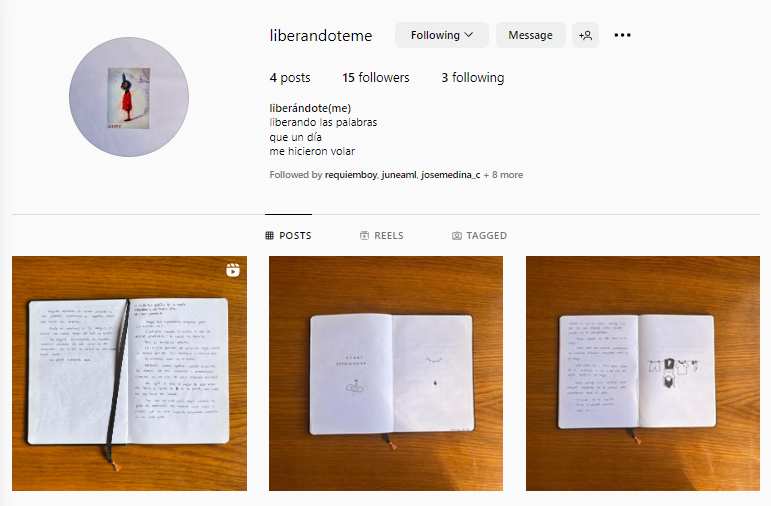The height and width of the screenshot is (506, 771).
Task: Open the liberandoteme profile picture
Action: pyautogui.click(x=129, y=97)
